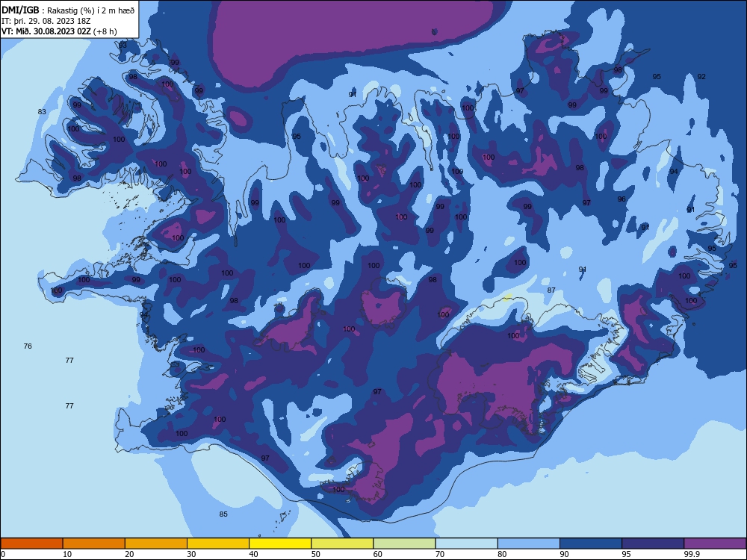Click the dark orange 0–10 legend swatch
Image resolution: width=747 pixels, height=560 pixels.
click(31, 544)
